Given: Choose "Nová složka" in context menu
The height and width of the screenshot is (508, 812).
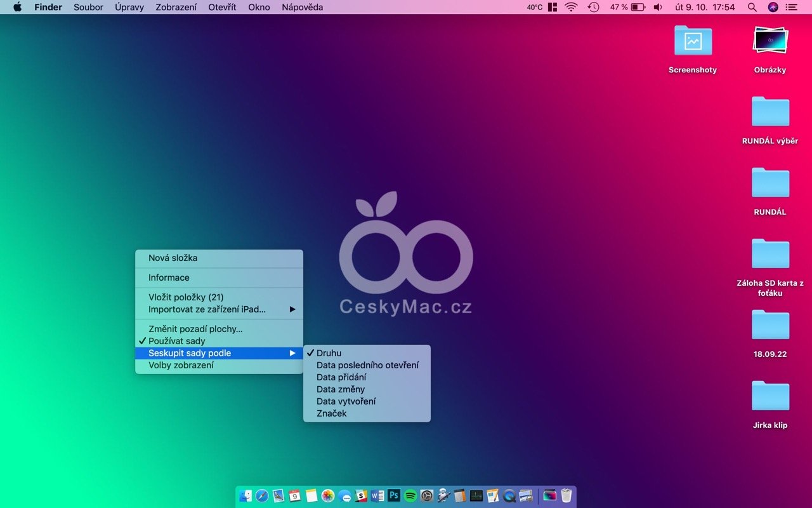Looking at the screenshot, I should tap(173, 258).
